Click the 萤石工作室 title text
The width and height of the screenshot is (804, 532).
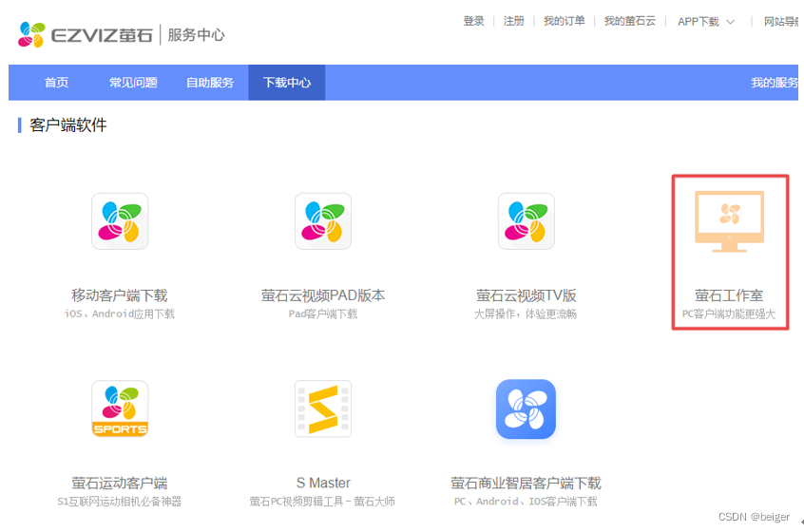coord(729,295)
